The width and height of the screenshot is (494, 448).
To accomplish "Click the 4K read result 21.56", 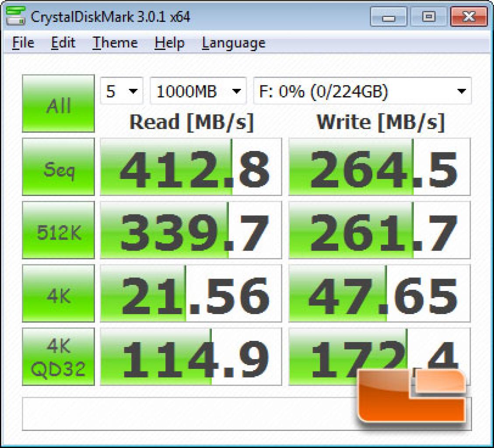I will [x=191, y=293].
